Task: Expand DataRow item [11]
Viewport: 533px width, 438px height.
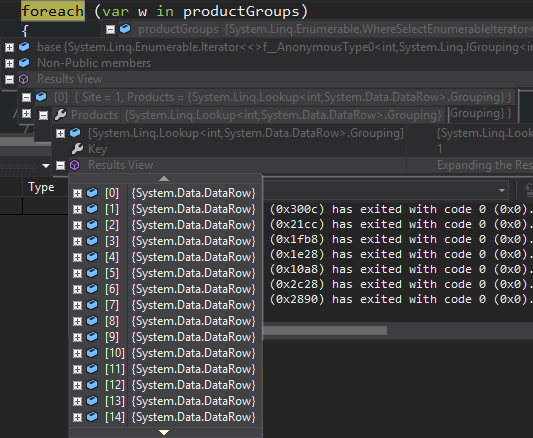Action: pos(78,369)
